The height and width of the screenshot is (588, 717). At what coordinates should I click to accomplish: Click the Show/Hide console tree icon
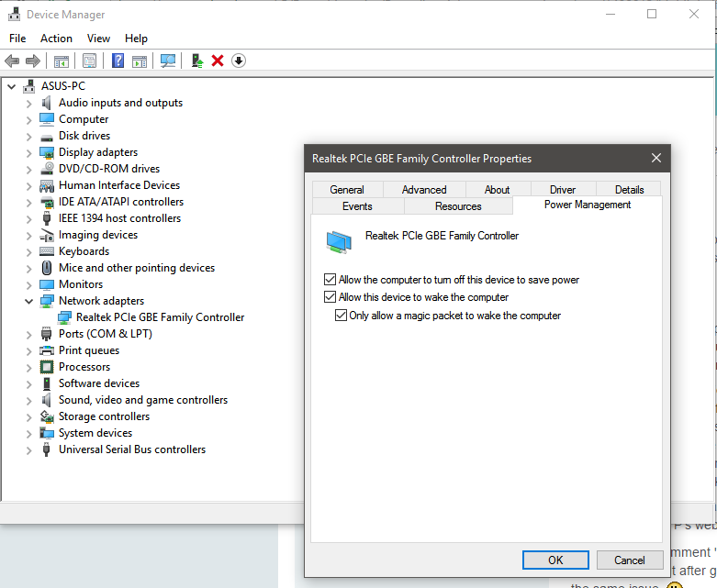pyautogui.click(x=62, y=61)
